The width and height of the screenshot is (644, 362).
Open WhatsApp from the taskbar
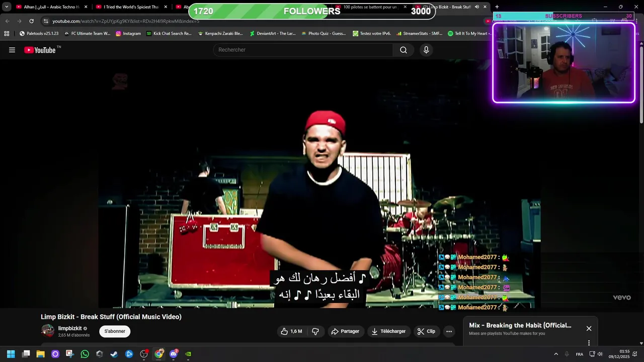tap(85, 354)
